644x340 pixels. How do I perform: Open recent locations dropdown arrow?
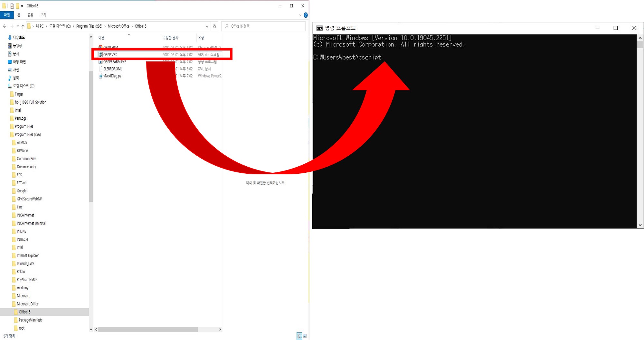pos(17,26)
